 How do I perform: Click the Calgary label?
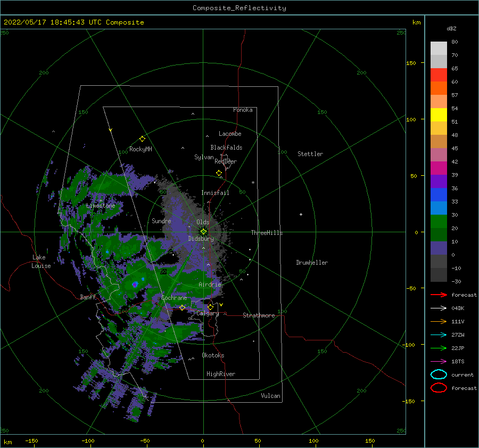point(208,313)
